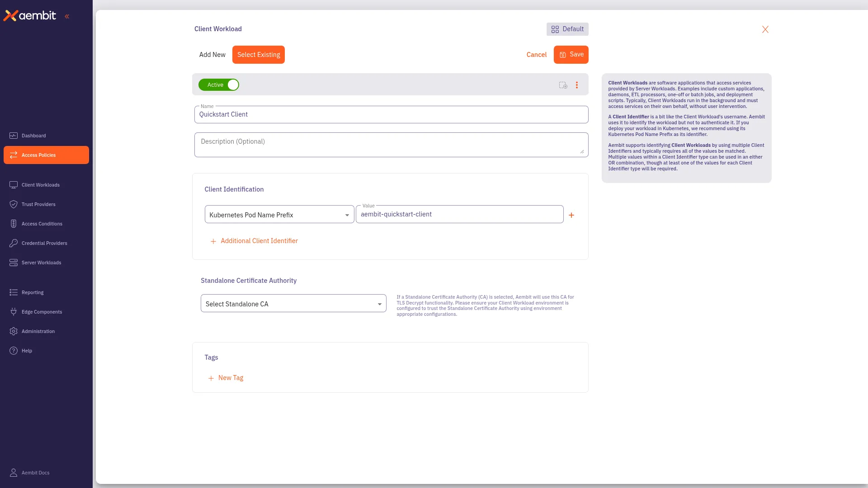Click the Access Policies arrows icon
The width and height of the screenshot is (868, 488).
click(x=14, y=155)
